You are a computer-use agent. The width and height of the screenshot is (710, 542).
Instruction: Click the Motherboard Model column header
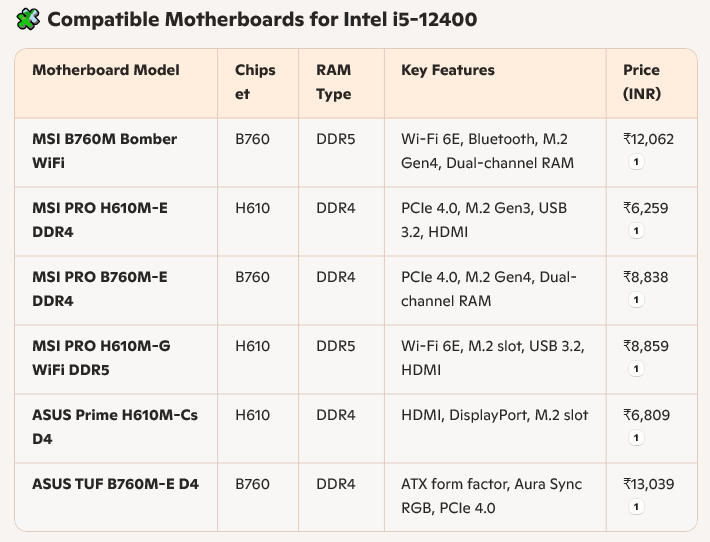click(106, 70)
